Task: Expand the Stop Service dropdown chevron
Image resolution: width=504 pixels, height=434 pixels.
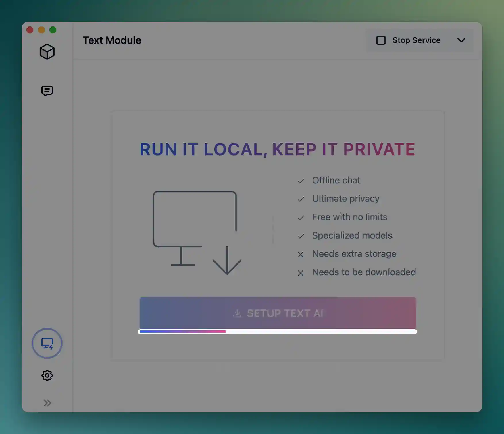Action: click(x=461, y=40)
